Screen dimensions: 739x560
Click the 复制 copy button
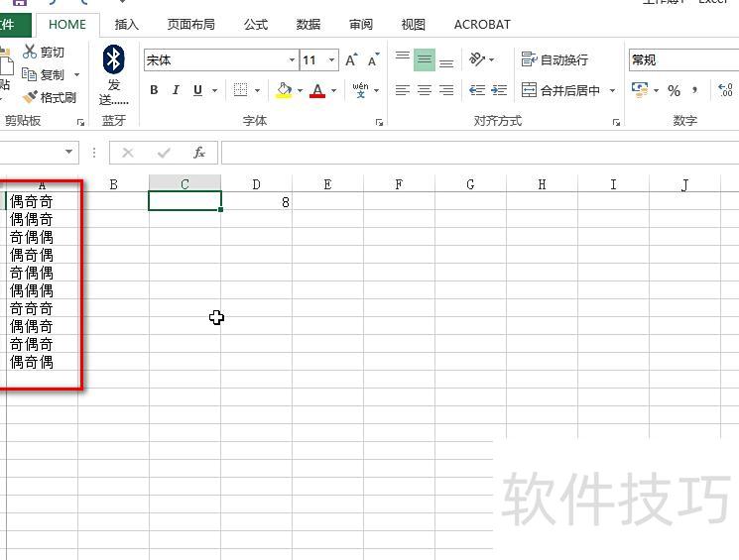(x=44, y=74)
